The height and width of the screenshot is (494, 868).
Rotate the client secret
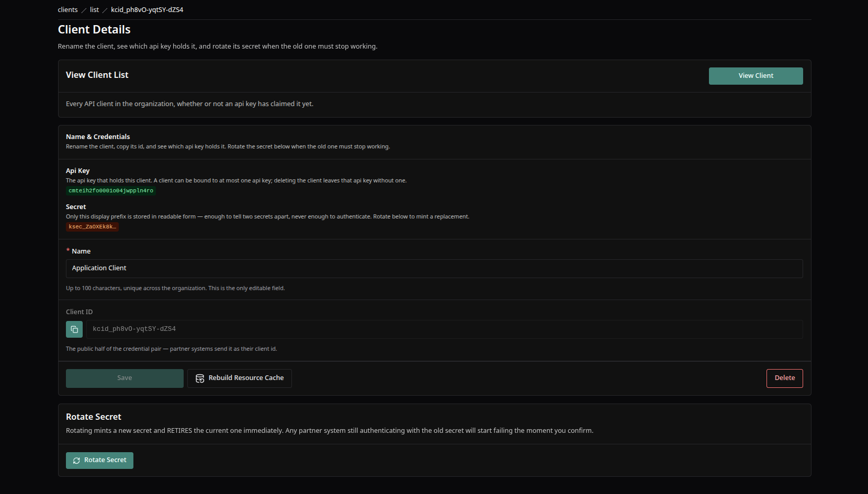tap(99, 461)
